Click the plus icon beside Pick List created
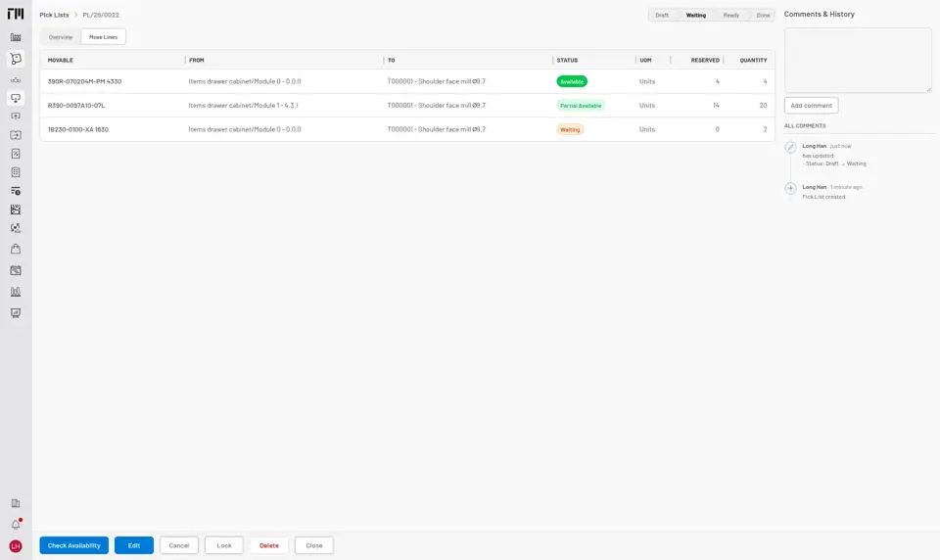The height and width of the screenshot is (560, 940). click(791, 188)
